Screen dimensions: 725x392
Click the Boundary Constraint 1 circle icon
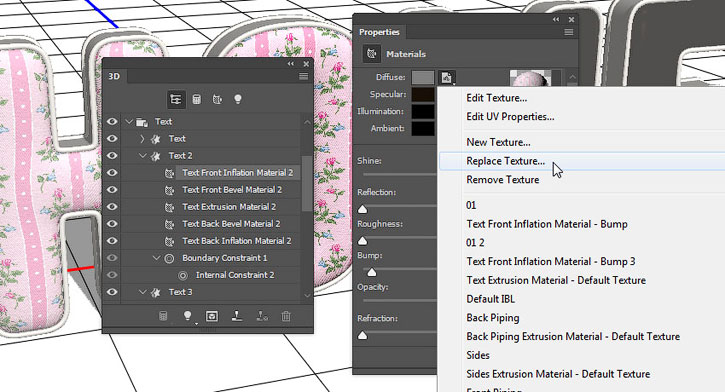coord(170,258)
